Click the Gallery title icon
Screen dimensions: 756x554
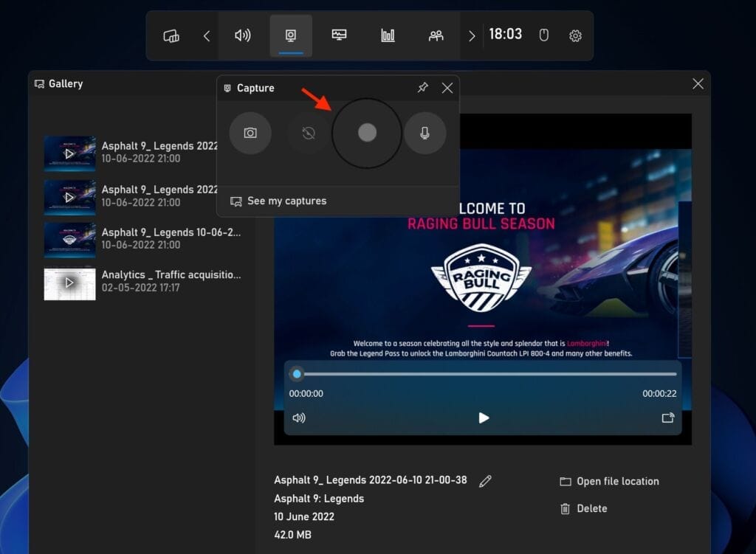tap(40, 84)
